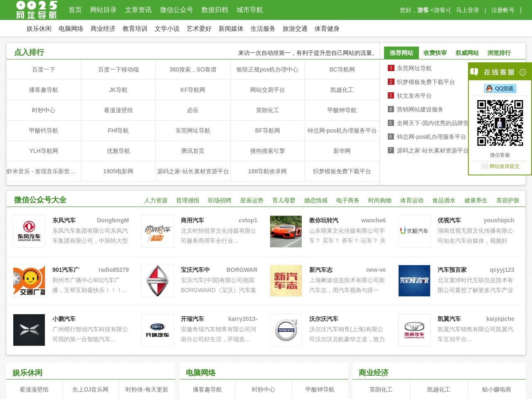532x399 pixels.
Task: Open the 百度一下 ranking link
Action: pyautogui.click(x=44, y=69)
